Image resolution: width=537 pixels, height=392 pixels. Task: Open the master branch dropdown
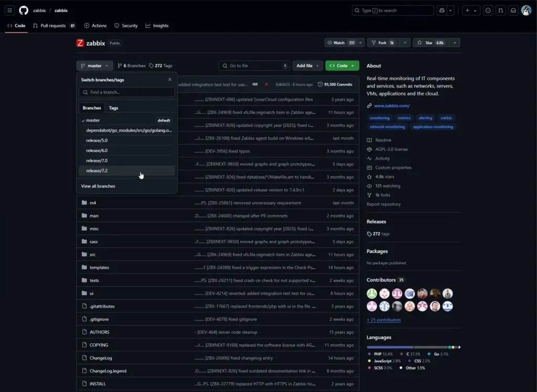click(94, 66)
